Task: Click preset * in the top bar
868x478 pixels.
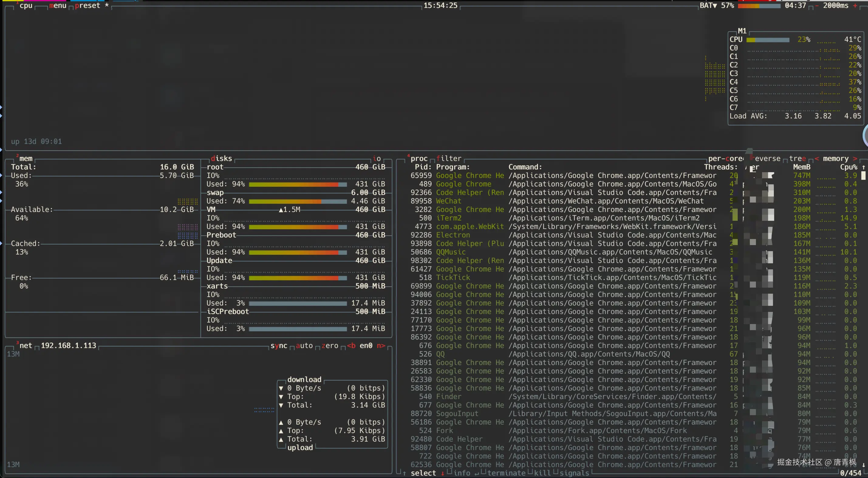Action: click(x=89, y=5)
